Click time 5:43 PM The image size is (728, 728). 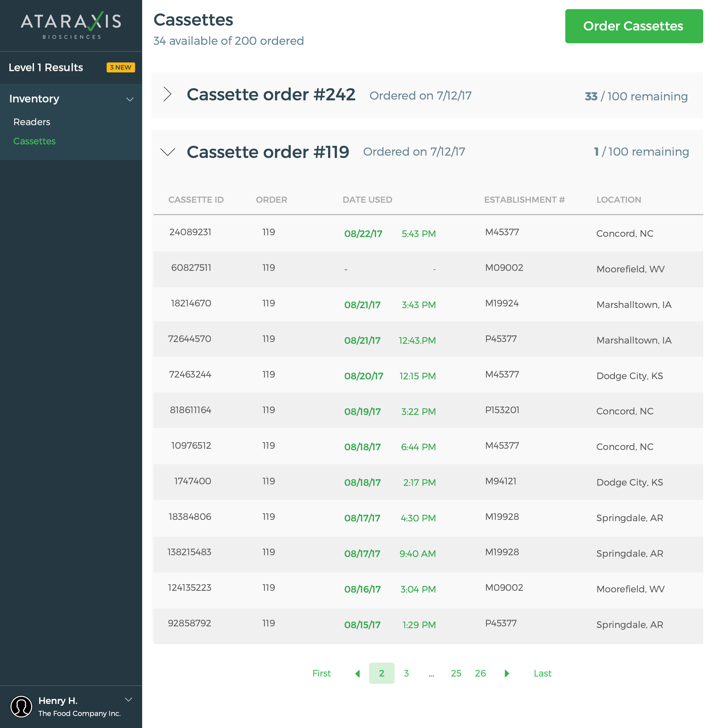[419, 234]
